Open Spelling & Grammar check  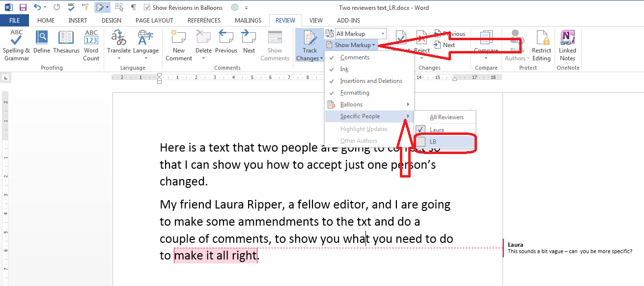[x=16, y=45]
